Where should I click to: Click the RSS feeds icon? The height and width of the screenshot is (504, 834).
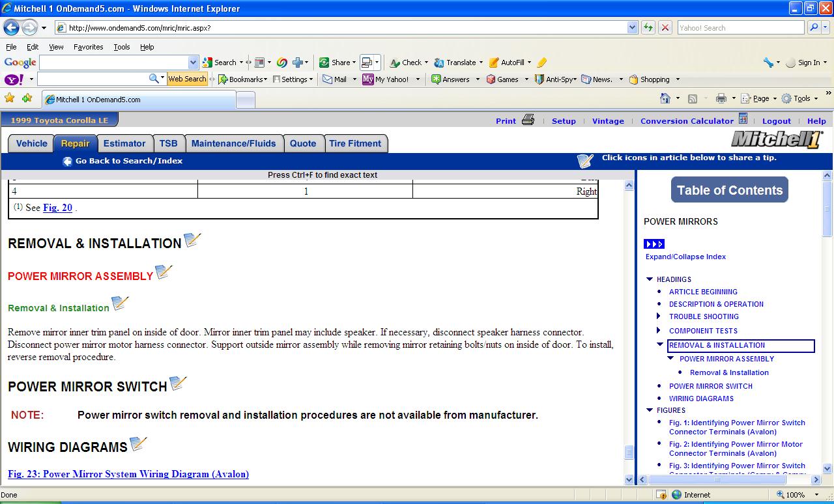pos(693,98)
